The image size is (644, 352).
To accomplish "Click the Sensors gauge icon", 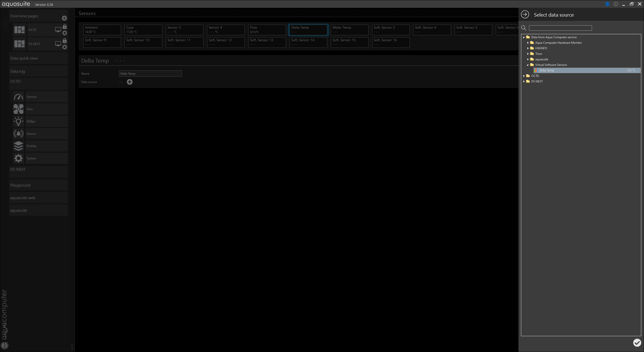I will point(18,97).
